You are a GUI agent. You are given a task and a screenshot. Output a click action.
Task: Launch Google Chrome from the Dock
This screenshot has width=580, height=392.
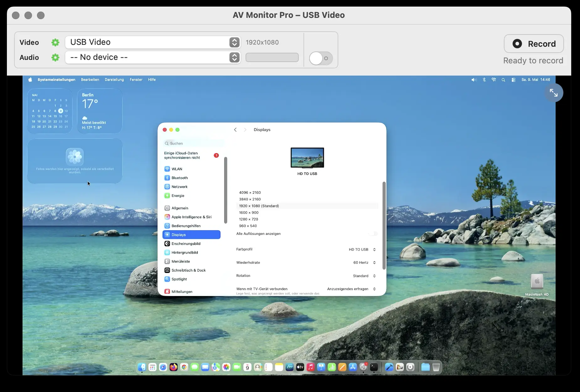(184, 367)
